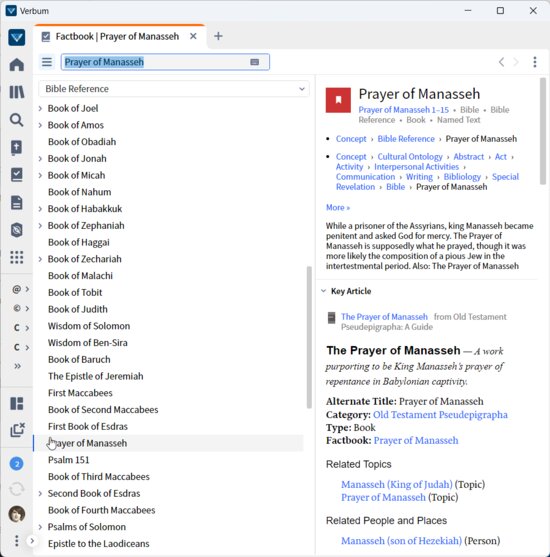Screen dimensions: 550x557
Task: Expand the sidebar with the arrow button
Action: click(32, 541)
